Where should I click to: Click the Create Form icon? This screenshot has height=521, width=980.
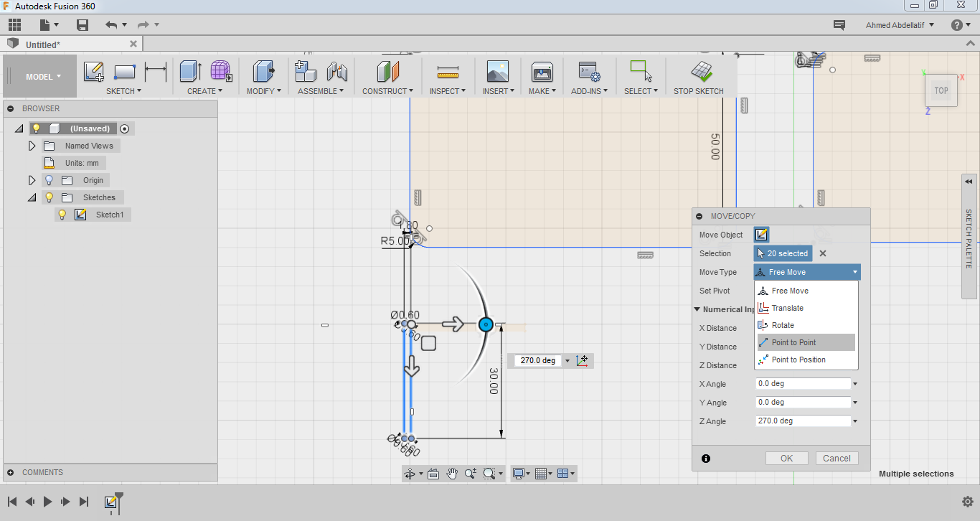point(221,72)
